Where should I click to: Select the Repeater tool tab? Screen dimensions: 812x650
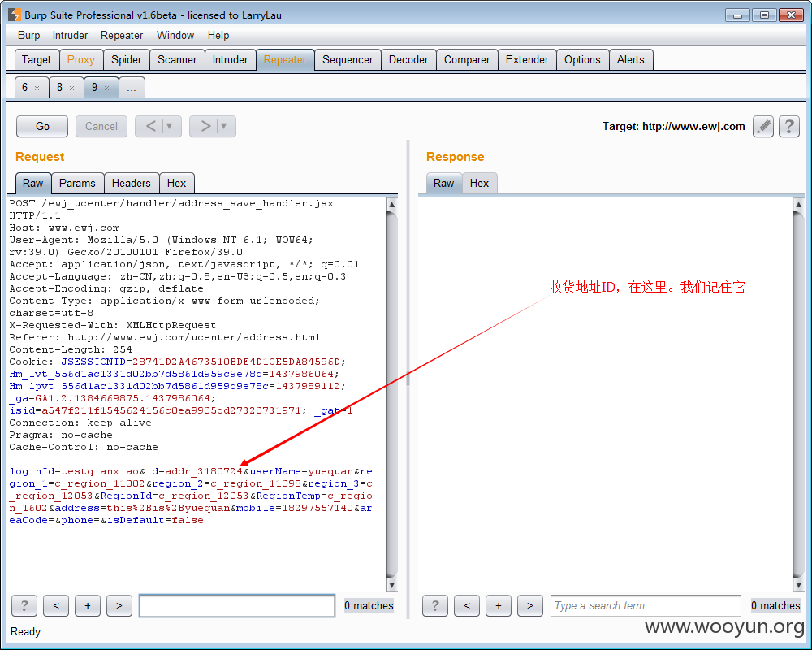pyautogui.click(x=285, y=59)
